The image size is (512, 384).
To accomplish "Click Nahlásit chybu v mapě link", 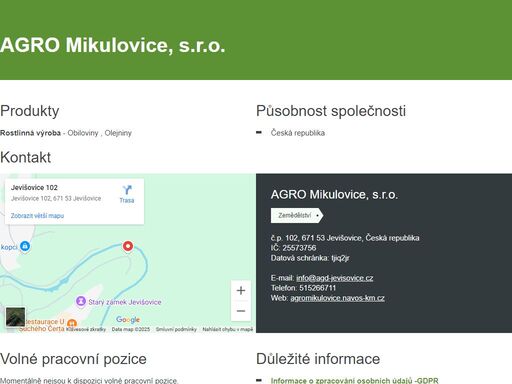I will point(228,329).
